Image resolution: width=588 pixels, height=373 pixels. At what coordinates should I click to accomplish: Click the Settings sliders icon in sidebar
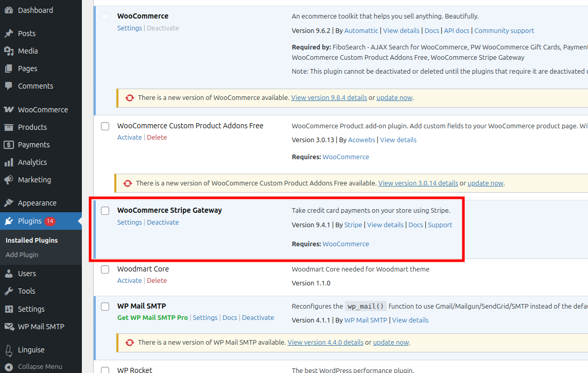click(9, 309)
